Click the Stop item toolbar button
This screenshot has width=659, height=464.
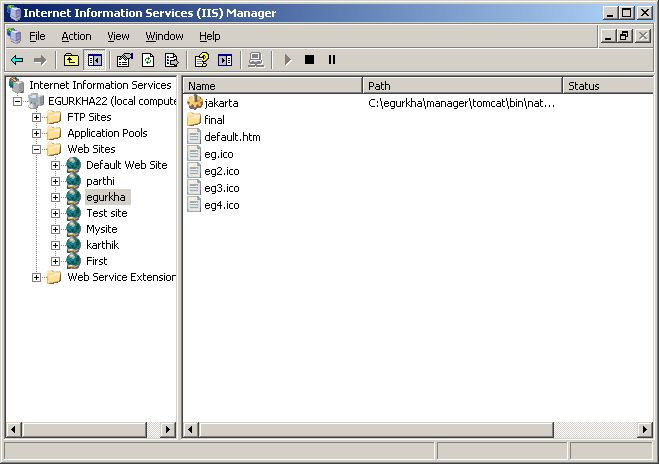pyautogui.click(x=309, y=60)
